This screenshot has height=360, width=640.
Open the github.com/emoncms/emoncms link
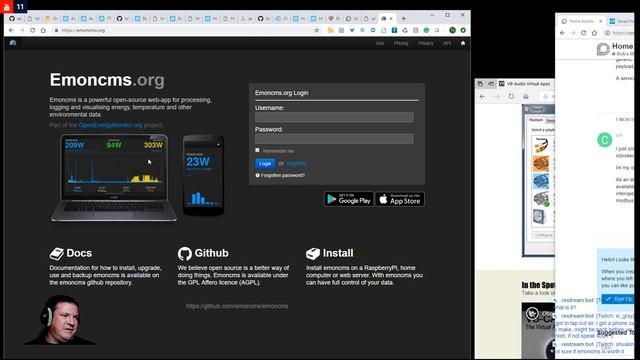coord(237,306)
